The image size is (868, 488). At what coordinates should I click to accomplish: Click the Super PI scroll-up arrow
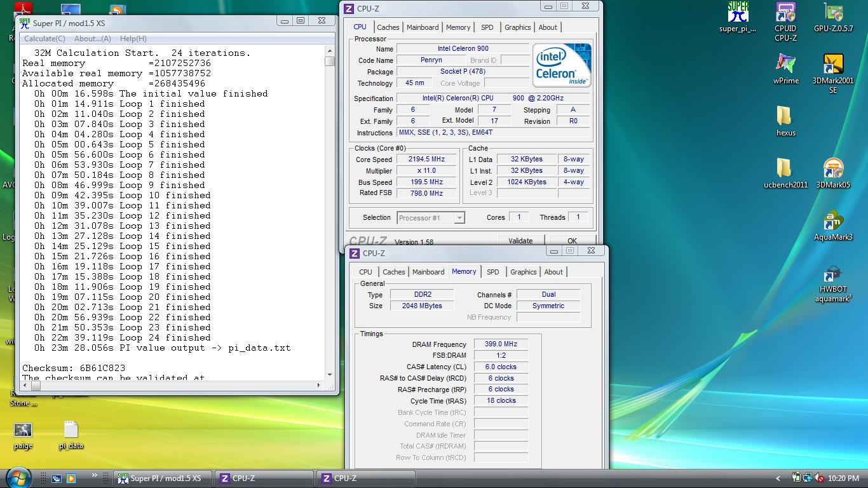tap(329, 51)
